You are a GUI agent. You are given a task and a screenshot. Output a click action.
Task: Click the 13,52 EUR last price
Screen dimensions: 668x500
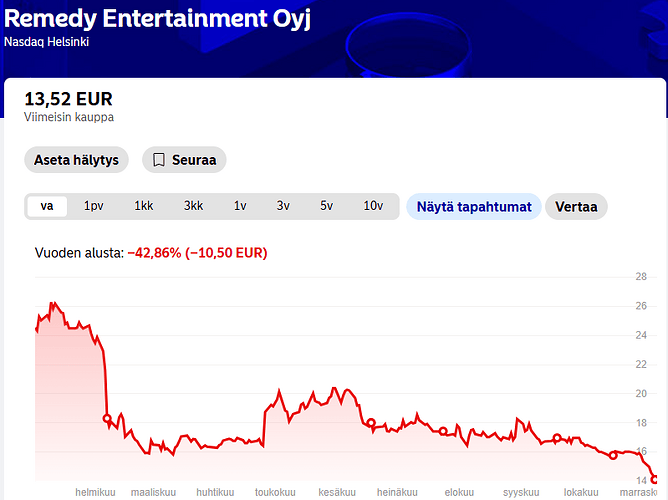tap(68, 99)
